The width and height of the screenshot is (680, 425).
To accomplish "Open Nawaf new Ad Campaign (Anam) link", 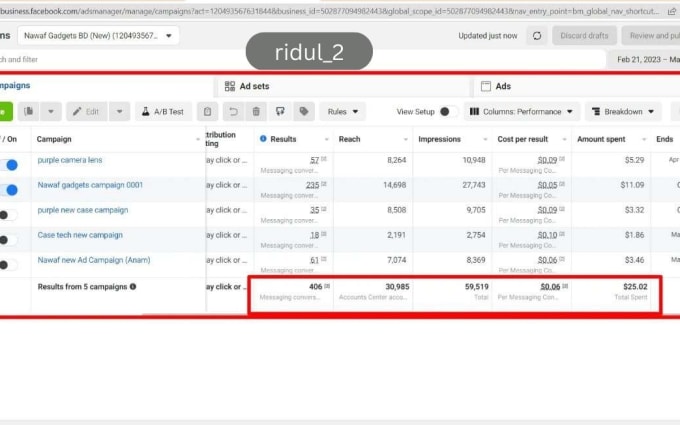I will point(94,260).
